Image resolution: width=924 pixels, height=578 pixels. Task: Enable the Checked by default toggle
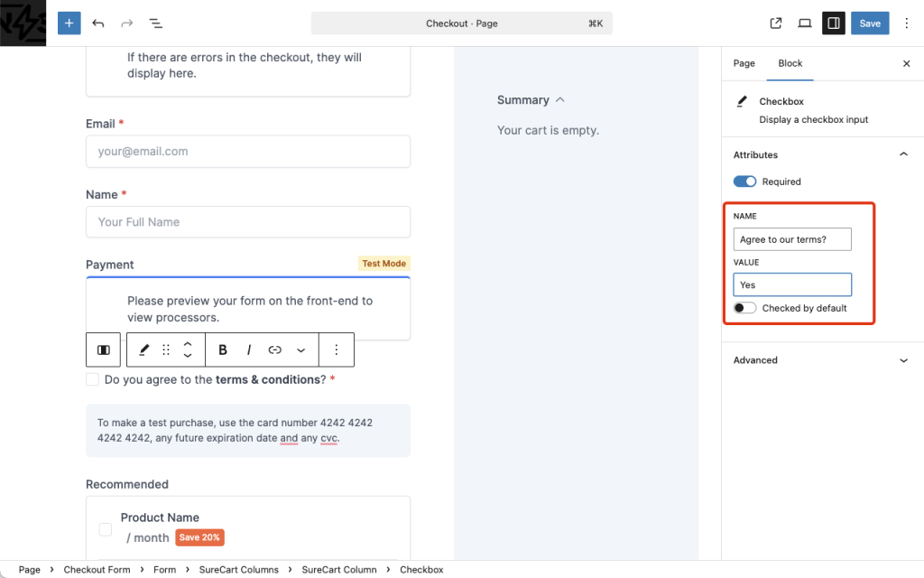744,307
